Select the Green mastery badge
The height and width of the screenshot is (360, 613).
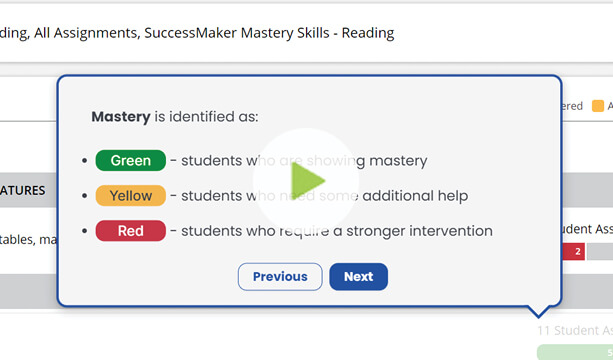(x=131, y=160)
